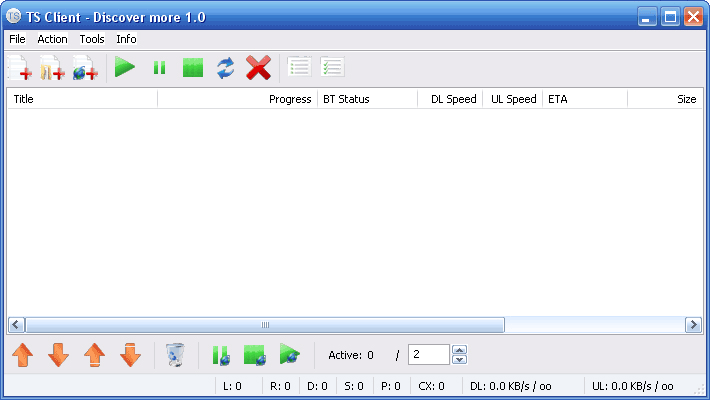Image resolution: width=710 pixels, height=400 pixels.
Task: Click the 'D: 0' status bar entry
Action: [x=317, y=386]
